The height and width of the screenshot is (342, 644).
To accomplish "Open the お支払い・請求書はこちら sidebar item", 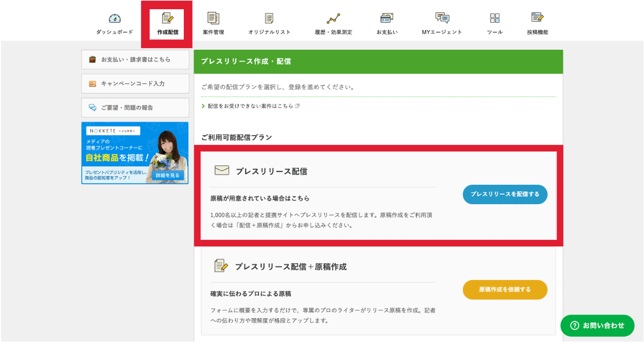I will pos(135,59).
